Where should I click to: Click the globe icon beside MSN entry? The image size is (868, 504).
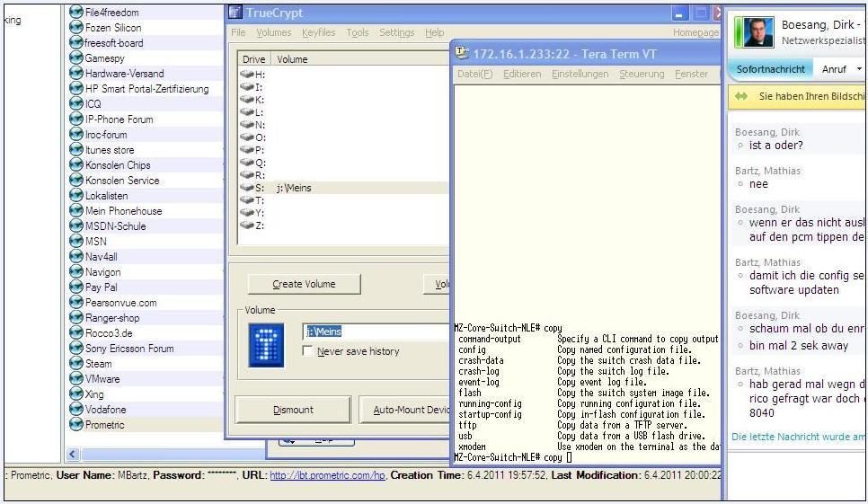click(x=75, y=241)
